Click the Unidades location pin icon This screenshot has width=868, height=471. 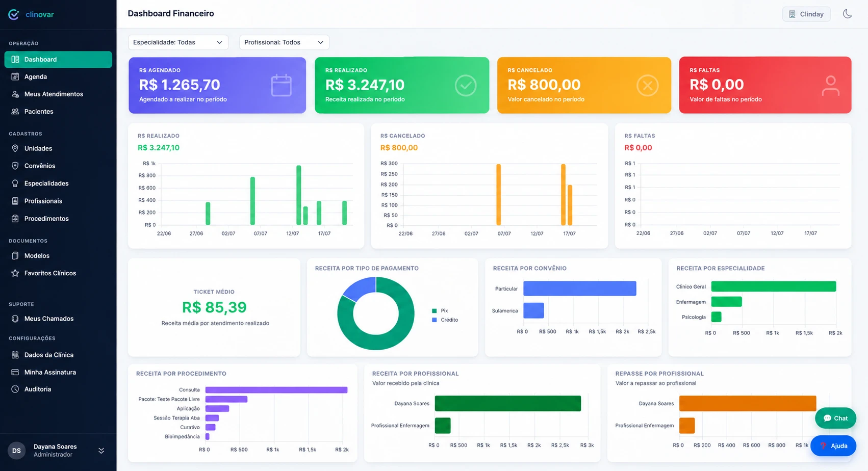pos(15,148)
